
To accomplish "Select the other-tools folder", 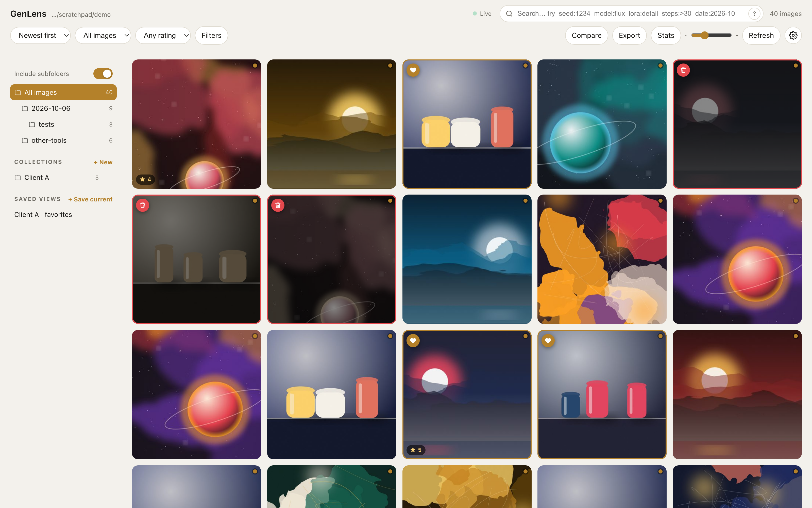I will tap(63, 140).
